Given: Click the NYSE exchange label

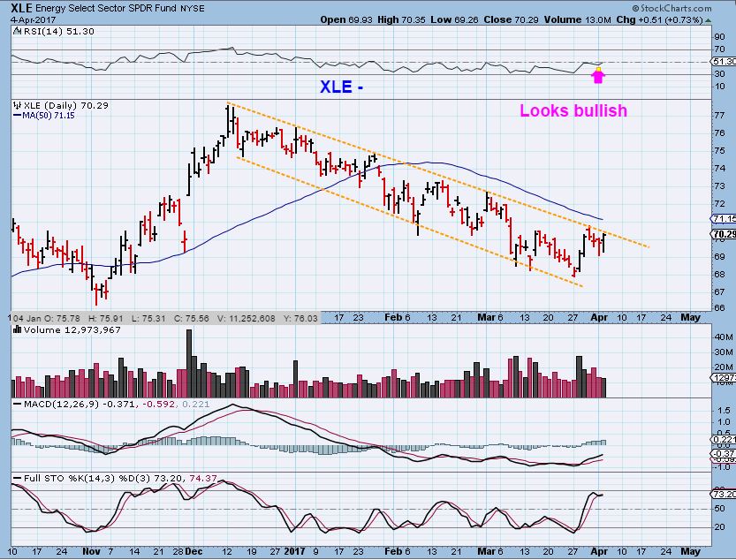Looking at the screenshot, I should tap(193, 9).
